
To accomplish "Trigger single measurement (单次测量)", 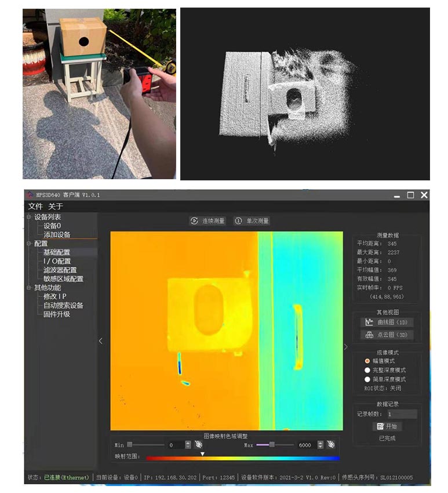I will click(252, 221).
